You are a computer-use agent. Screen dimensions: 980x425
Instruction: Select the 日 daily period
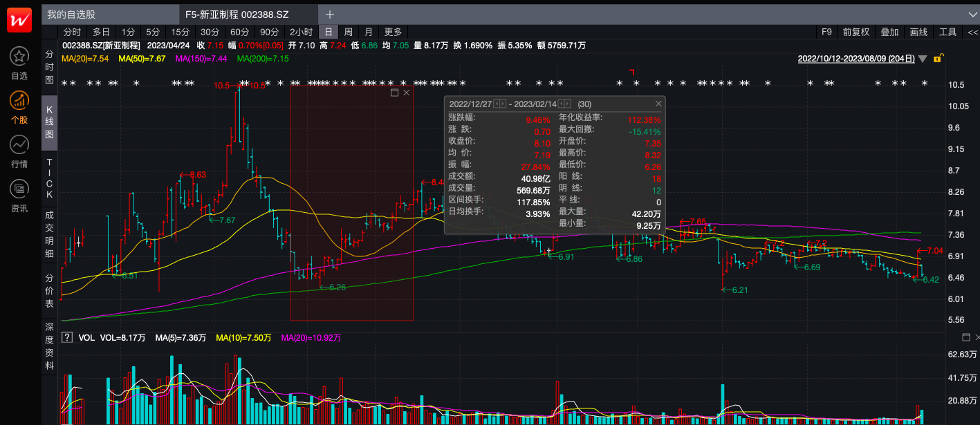point(329,32)
